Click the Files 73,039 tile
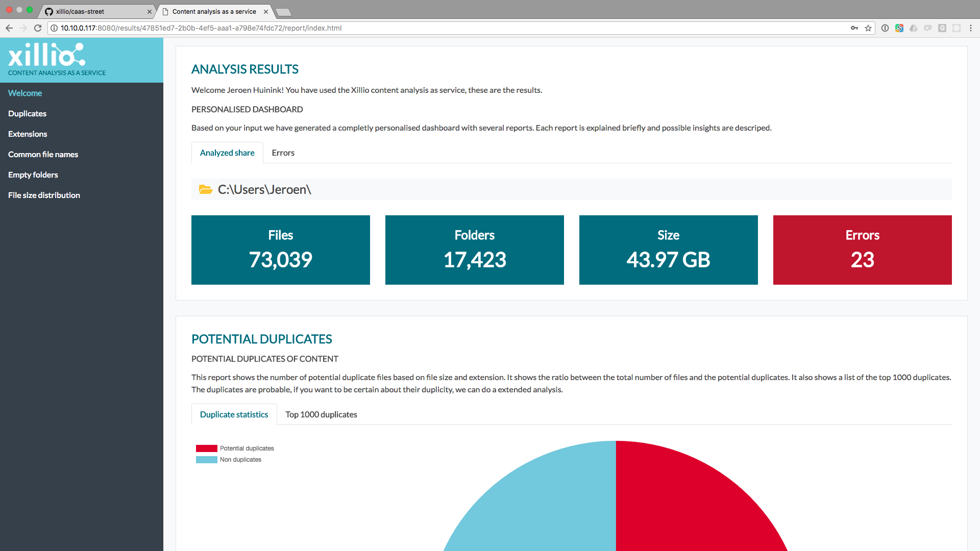Screen dimensions: 980x551 [281, 250]
